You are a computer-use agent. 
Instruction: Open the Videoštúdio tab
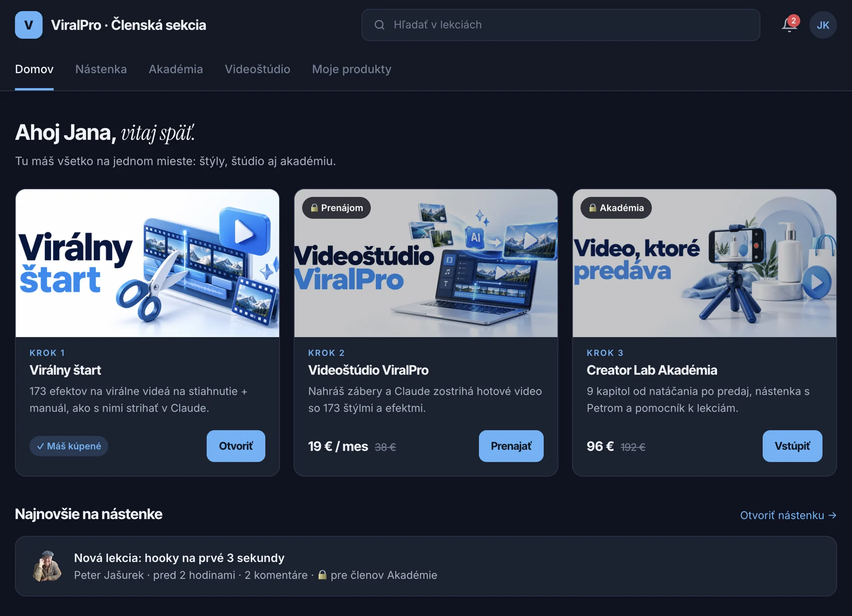point(257,69)
